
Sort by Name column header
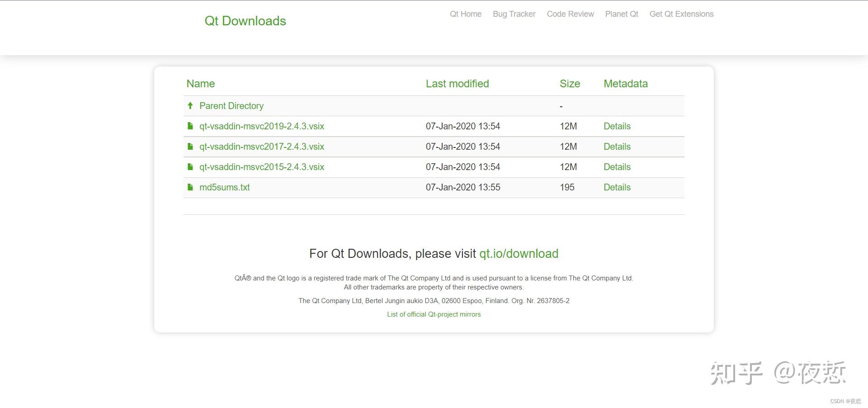click(x=201, y=84)
